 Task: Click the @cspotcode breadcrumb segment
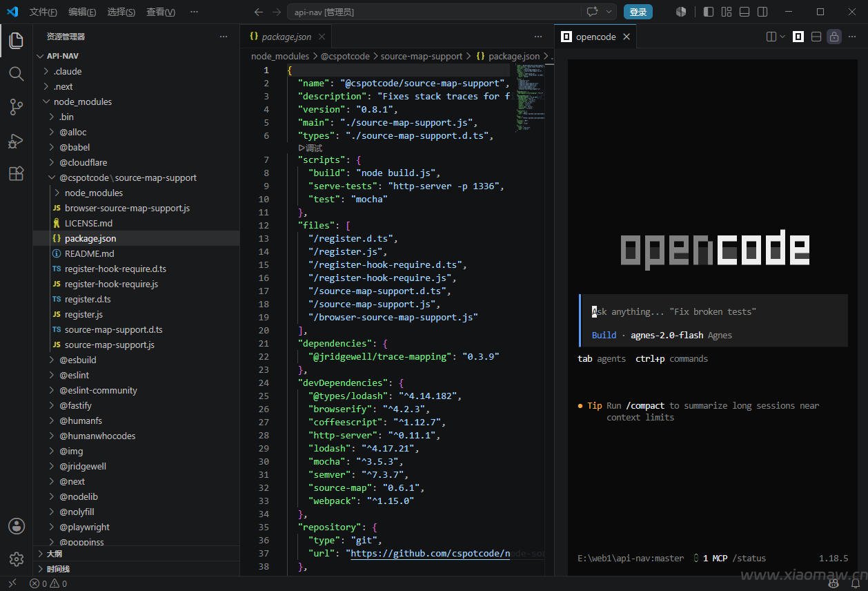[x=345, y=56]
